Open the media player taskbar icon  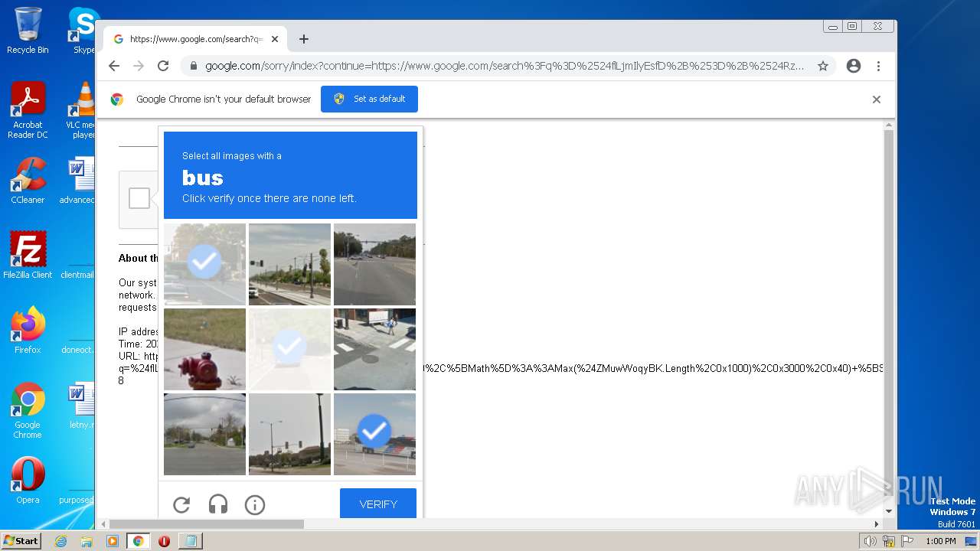[x=113, y=541]
